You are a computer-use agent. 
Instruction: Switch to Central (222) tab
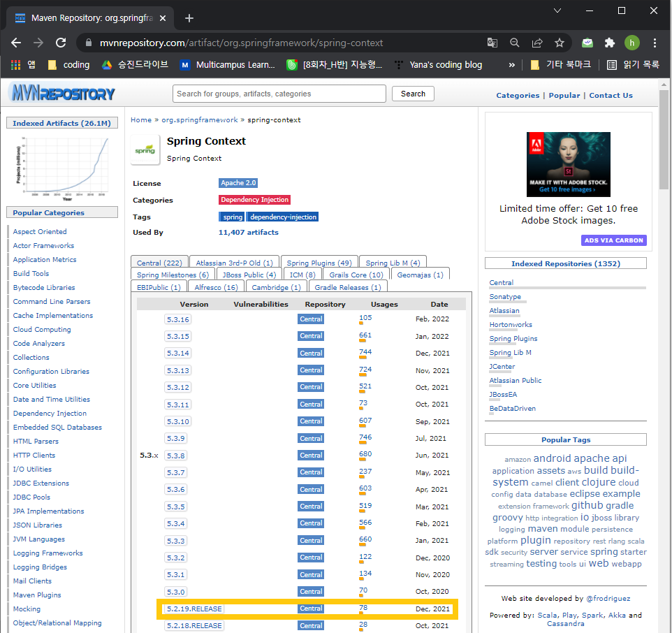[x=159, y=263]
